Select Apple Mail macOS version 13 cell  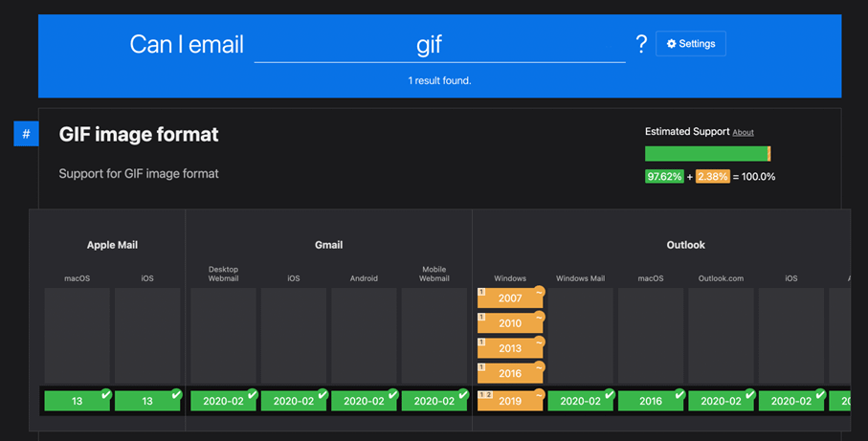77,401
